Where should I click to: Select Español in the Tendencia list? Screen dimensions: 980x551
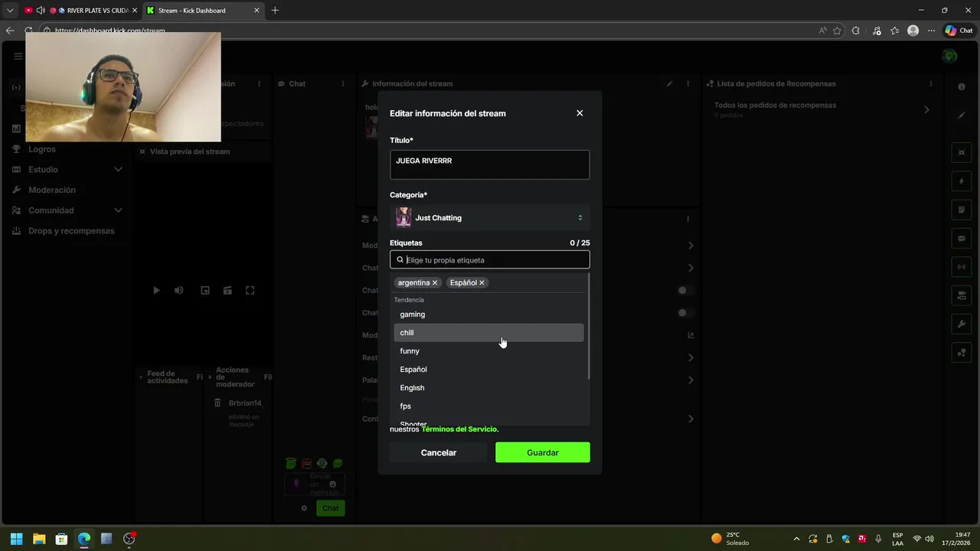(x=488, y=370)
